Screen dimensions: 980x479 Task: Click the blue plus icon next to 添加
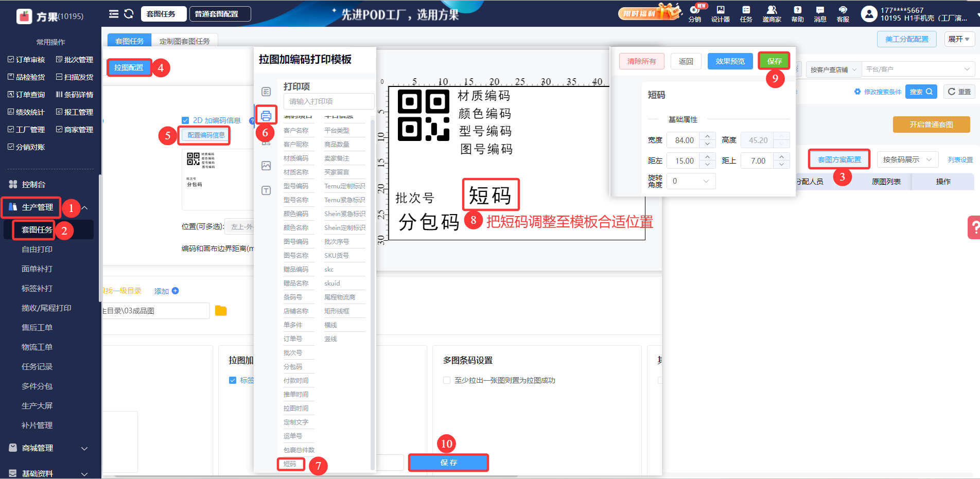(x=176, y=291)
